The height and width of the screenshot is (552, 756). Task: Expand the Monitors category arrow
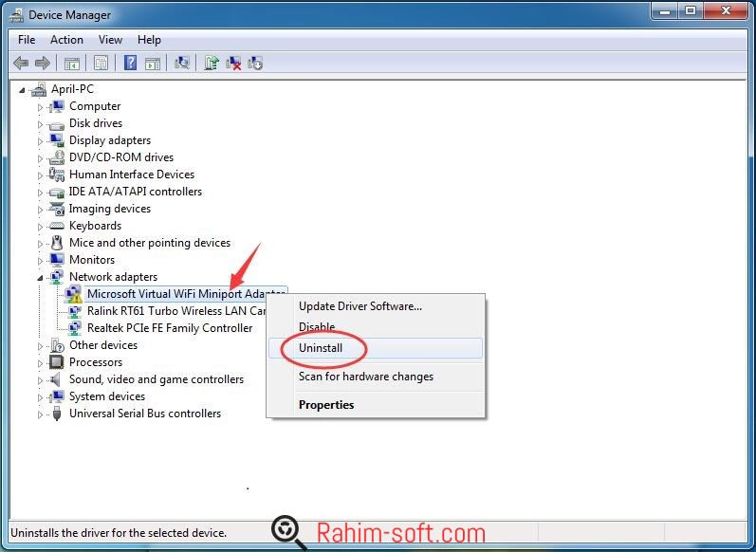tap(40, 261)
